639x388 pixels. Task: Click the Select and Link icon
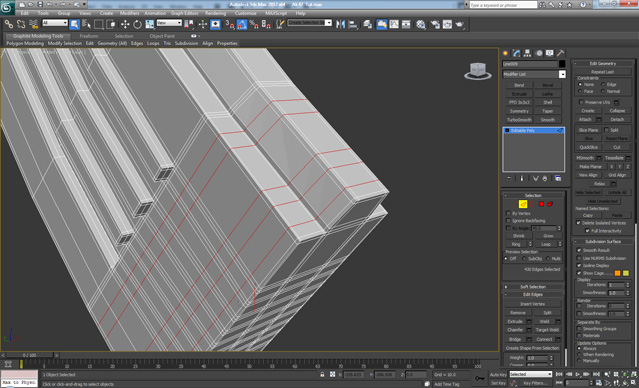[x=9, y=24]
